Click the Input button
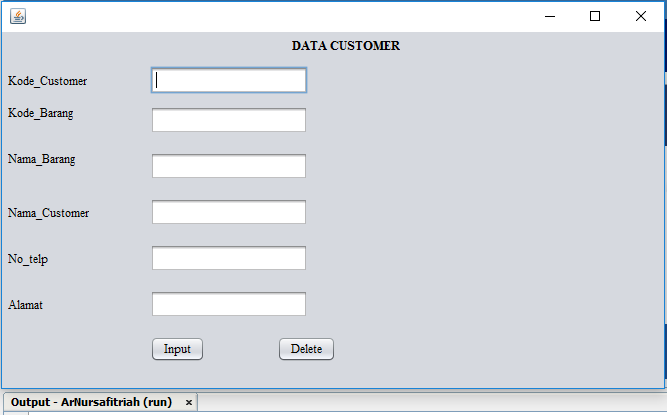This screenshot has height=415, width=667. pyautogui.click(x=177, y=349)
